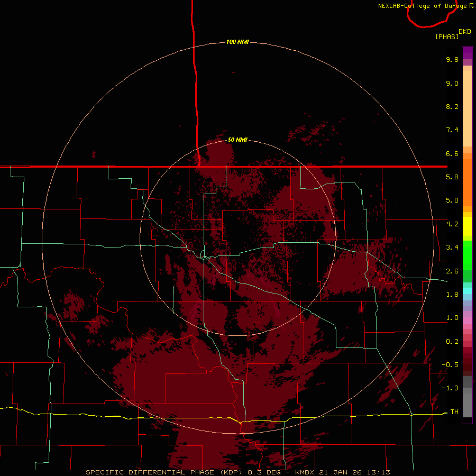Click the -1.3 scale value
This screenshot has height=476, width=476.
tap(450, 388)
